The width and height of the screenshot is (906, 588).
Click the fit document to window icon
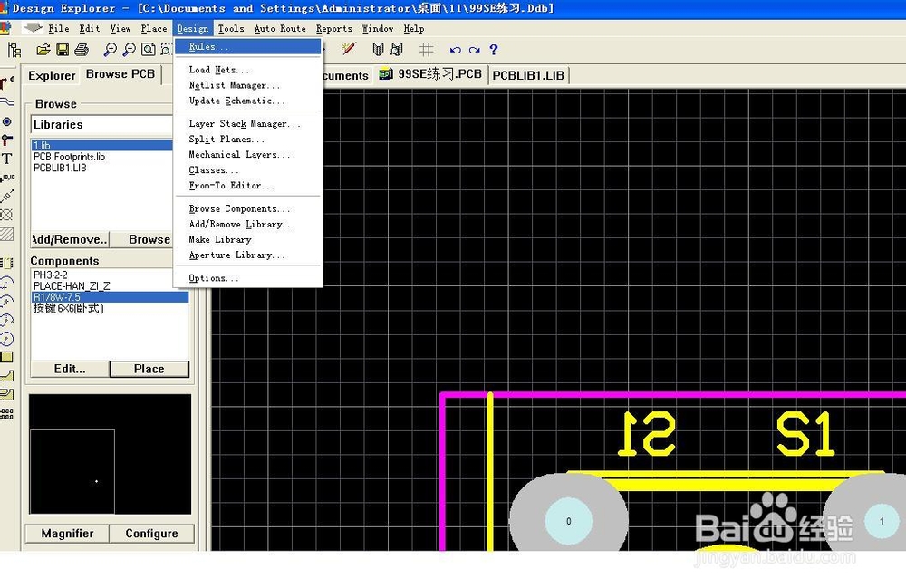149,50
